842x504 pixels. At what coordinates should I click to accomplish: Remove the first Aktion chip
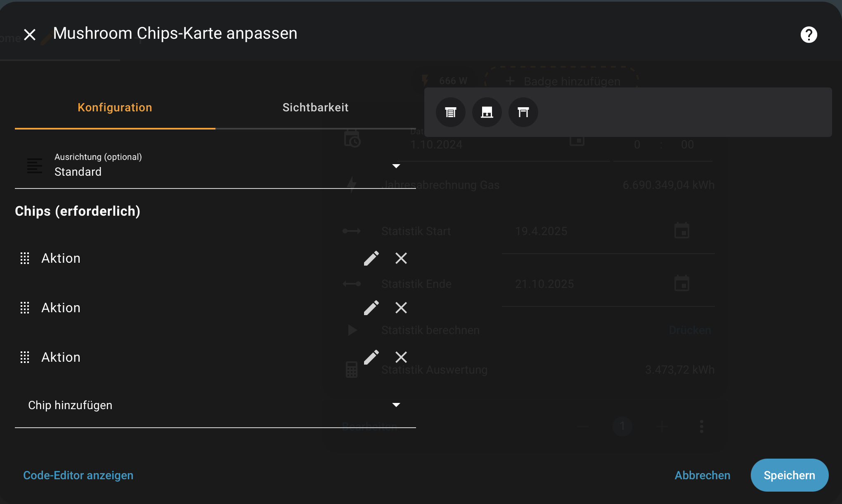click(401, 258)
